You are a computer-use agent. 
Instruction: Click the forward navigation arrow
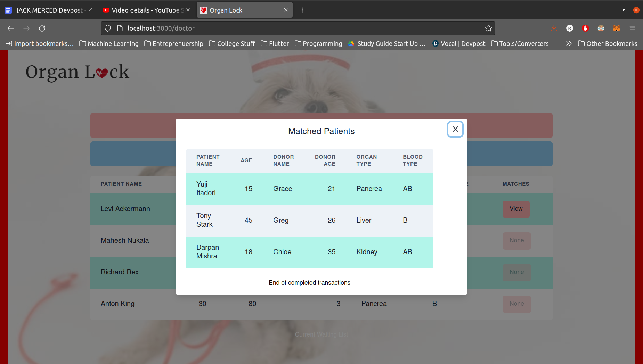point(26,28)
